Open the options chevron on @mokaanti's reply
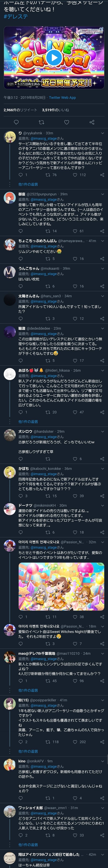This screenshot has width=108, height=868. (x=102, y=269)
